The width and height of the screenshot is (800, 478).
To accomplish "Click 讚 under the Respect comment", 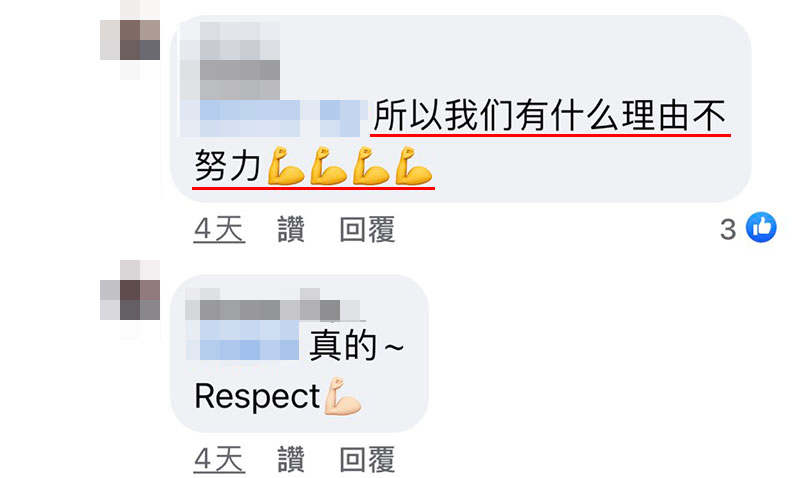I will point(291,459).
